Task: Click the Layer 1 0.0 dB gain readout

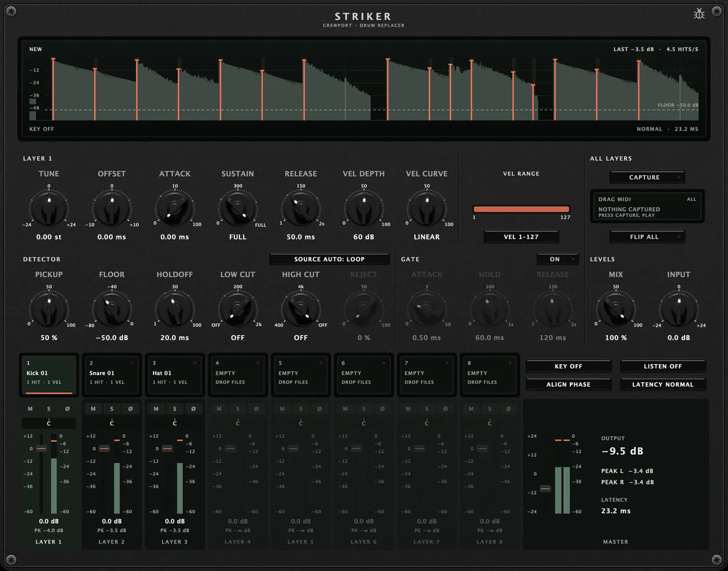Action: point(49,521)
